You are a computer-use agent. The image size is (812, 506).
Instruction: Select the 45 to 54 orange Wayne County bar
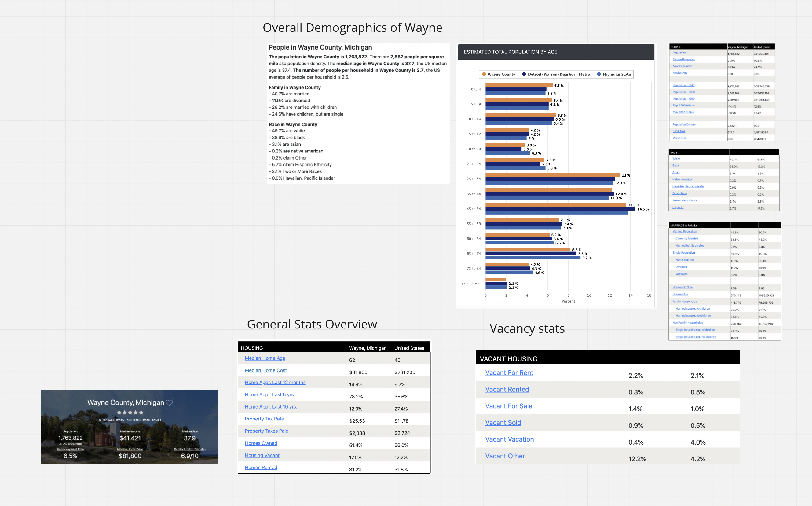pos(555,205)
